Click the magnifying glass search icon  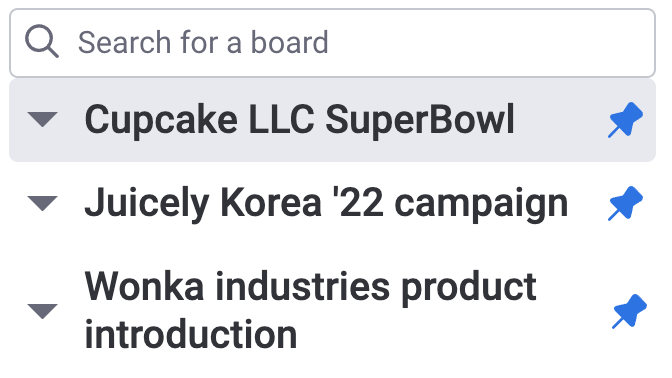point(42,42)
